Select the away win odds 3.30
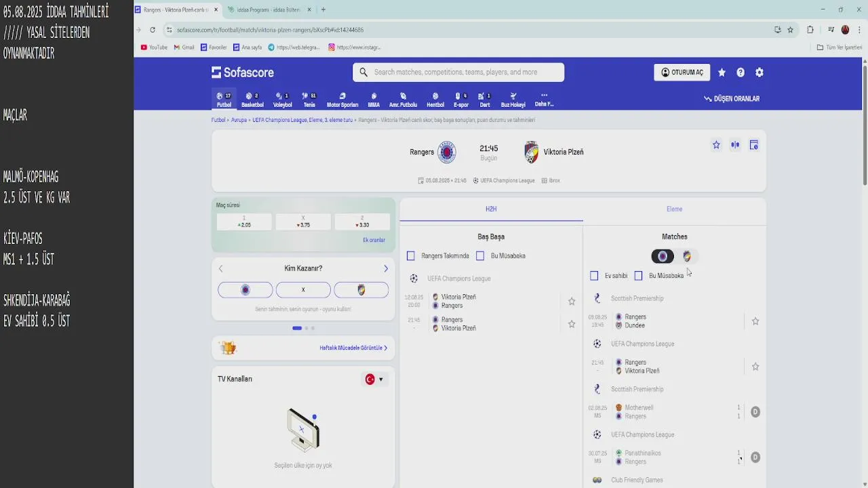 362,222
